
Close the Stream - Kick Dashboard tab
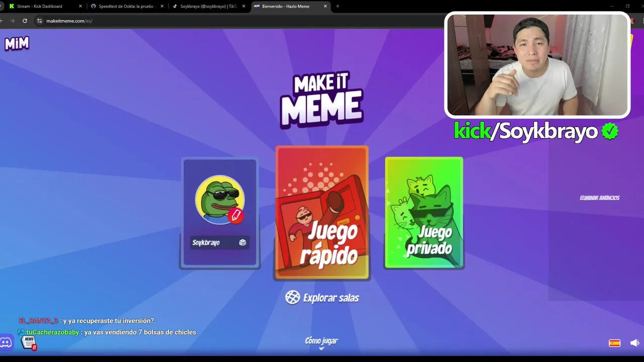(x=80, y=6)
